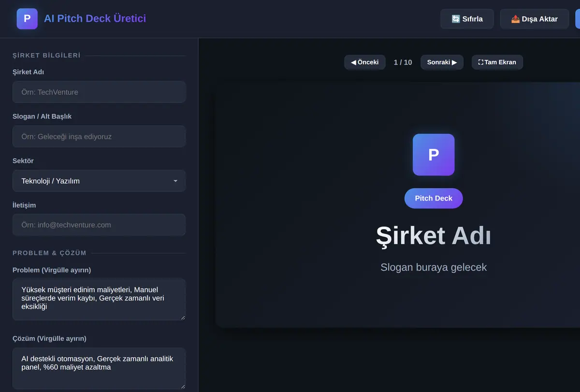This screenshot has height=392, width=580.
Task: Click the AI Pitch Deck Üretici title
Action: pyautogui.click(x=95, y=18)
